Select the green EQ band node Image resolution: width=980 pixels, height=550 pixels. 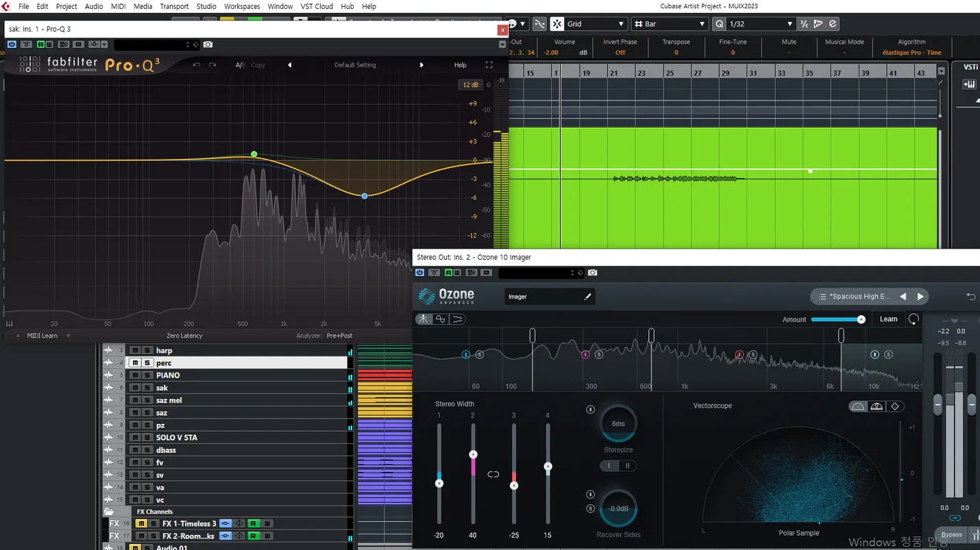pyautogui.click(x=254, y=154)
